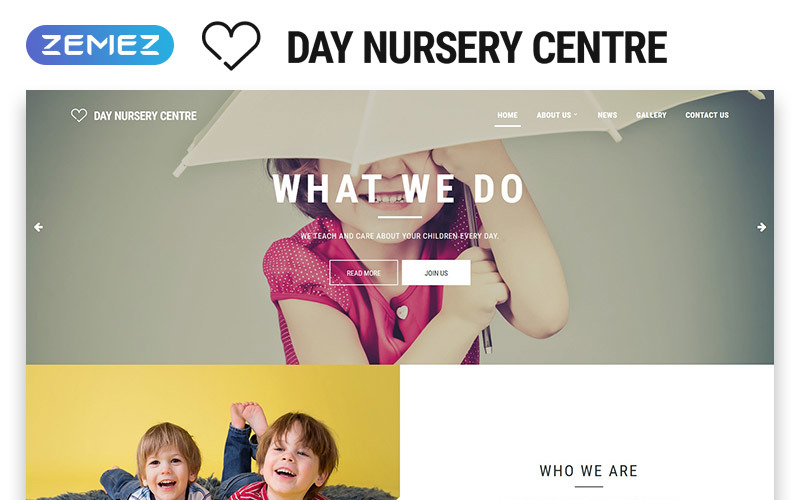Open the two smiling boys photo

[x=213, y=432]
